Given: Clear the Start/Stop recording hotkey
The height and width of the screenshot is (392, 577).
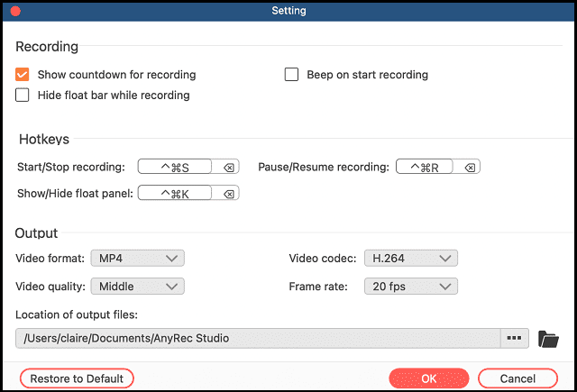Looking at the screenshot, I should tap(228, 168).
